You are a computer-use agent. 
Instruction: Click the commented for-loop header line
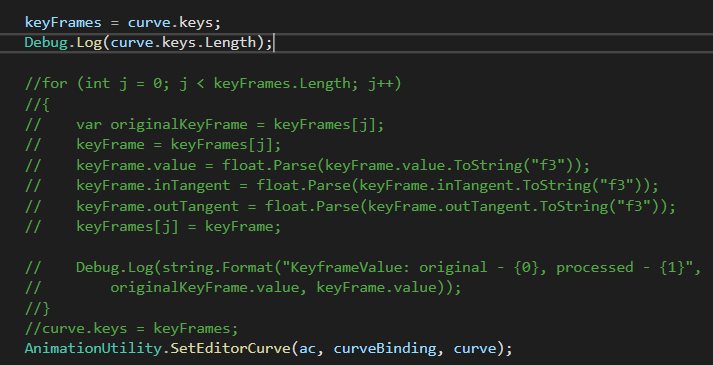(x=213, y=84)
